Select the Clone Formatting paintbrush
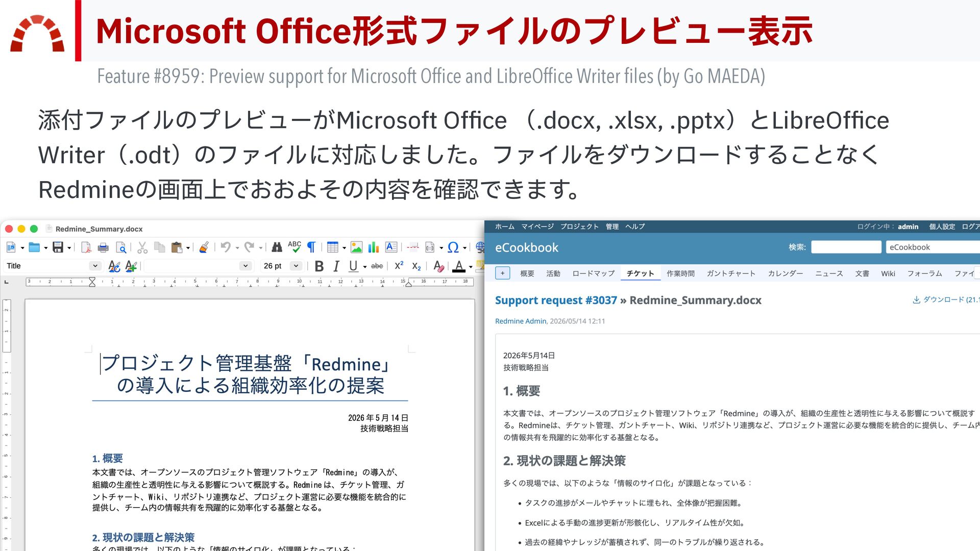Screen dimensions: 980x551 tap(204, 248)
